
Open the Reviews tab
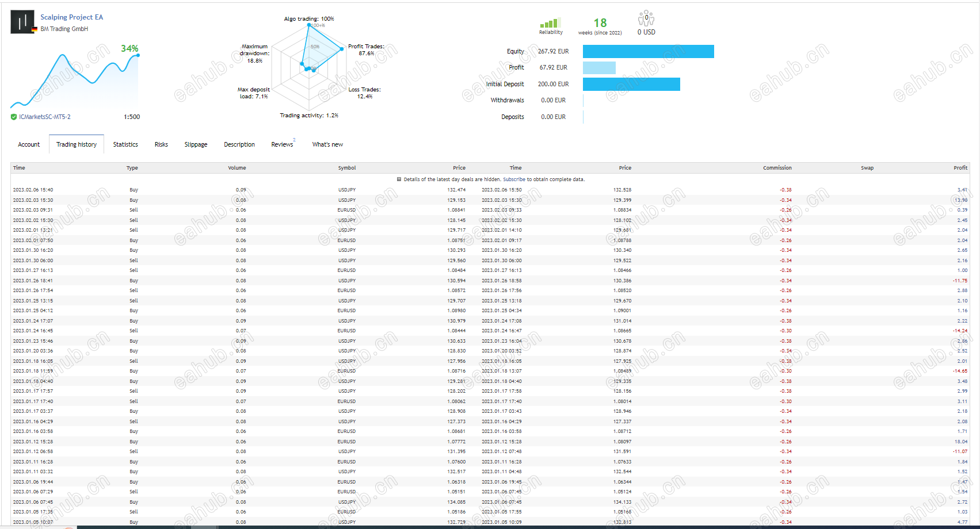282,144
